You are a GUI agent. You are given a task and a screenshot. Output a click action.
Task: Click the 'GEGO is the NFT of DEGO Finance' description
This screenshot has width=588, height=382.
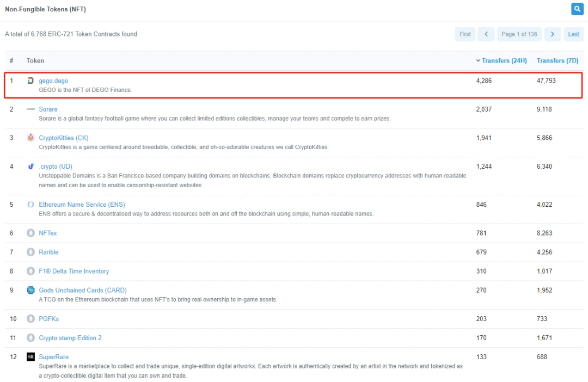click(x=85, y=90)
